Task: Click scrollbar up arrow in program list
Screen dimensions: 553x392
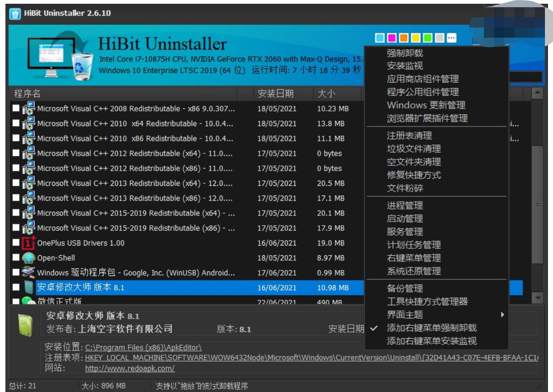Action: coord(537,93)
